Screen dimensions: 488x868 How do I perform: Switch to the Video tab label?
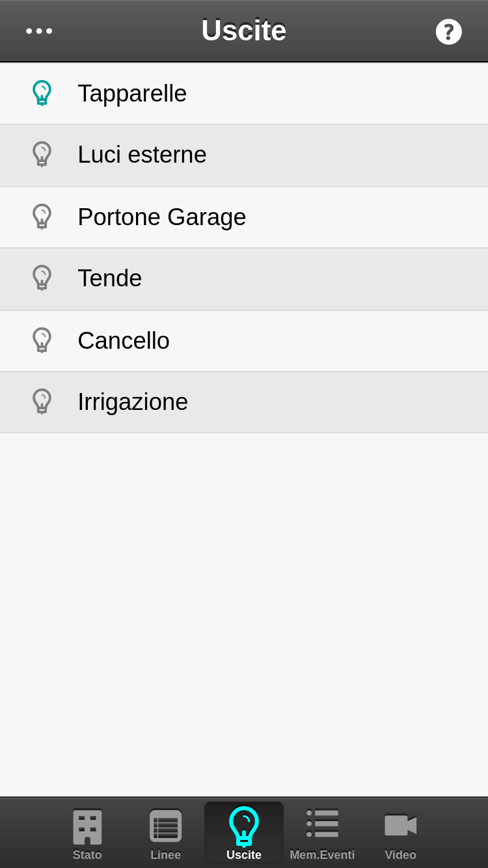tap(400, 855)
